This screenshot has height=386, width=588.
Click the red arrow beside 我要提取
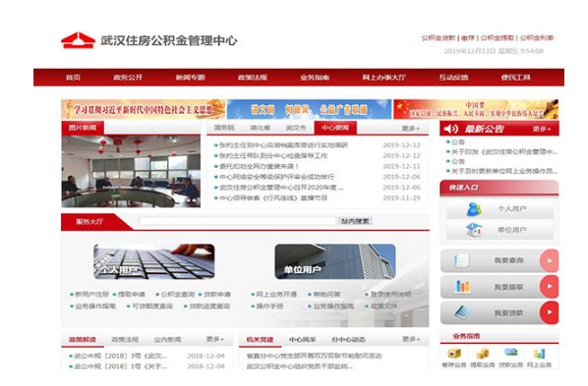tap(549, 287)
